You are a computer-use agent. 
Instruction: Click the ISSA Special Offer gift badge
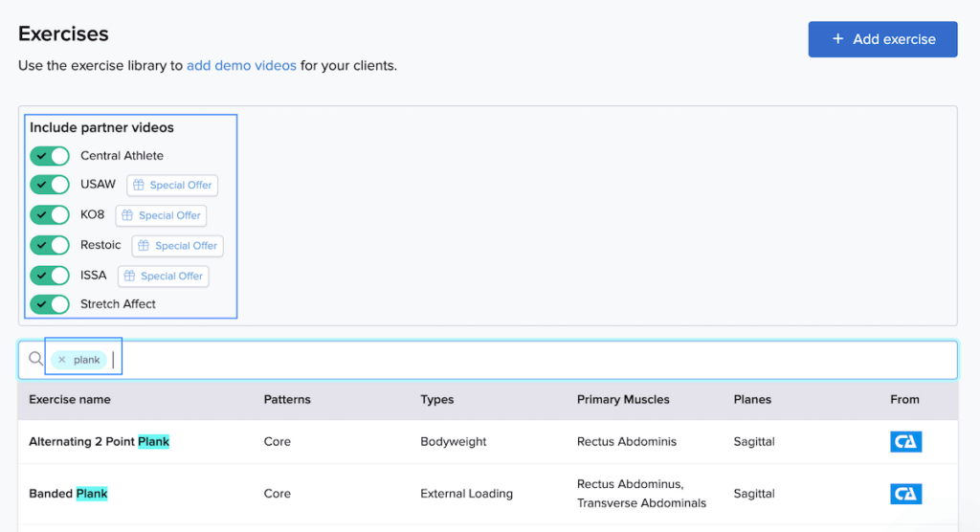point(163,277)
